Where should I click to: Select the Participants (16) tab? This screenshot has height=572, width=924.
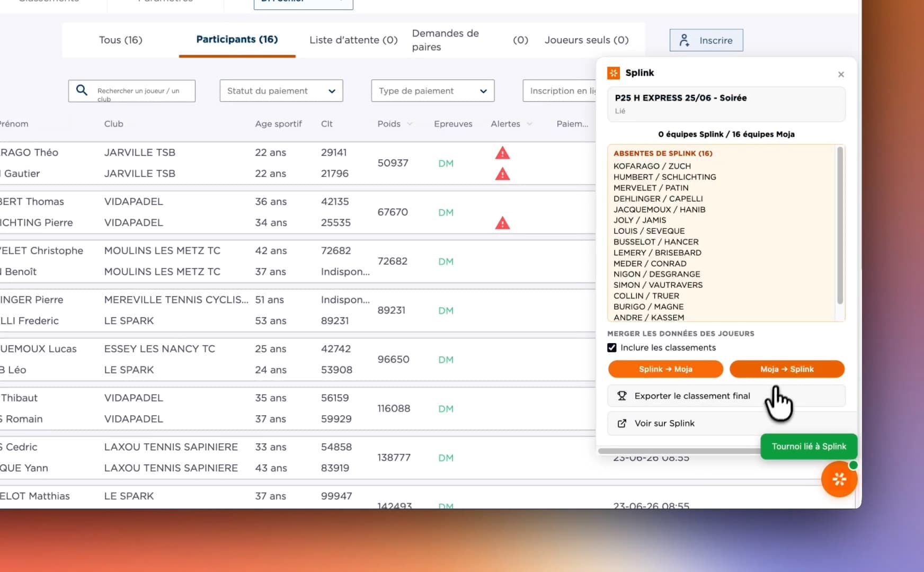coord(237,39)
